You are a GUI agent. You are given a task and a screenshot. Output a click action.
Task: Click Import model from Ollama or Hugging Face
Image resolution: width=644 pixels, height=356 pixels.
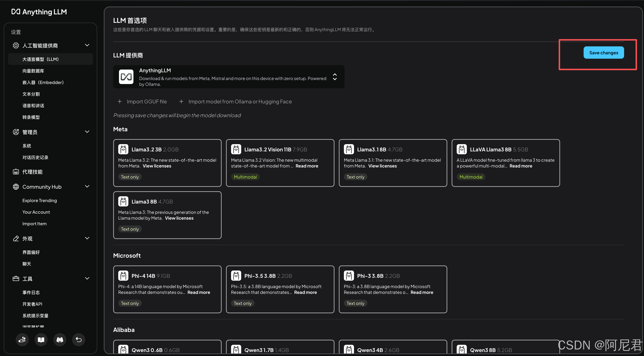[240, 101]
